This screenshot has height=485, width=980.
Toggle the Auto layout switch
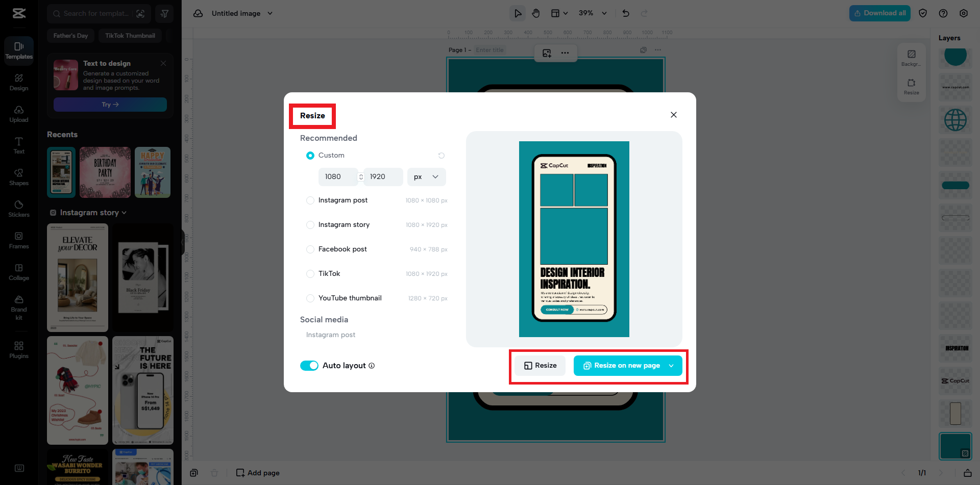click(309, 366)
